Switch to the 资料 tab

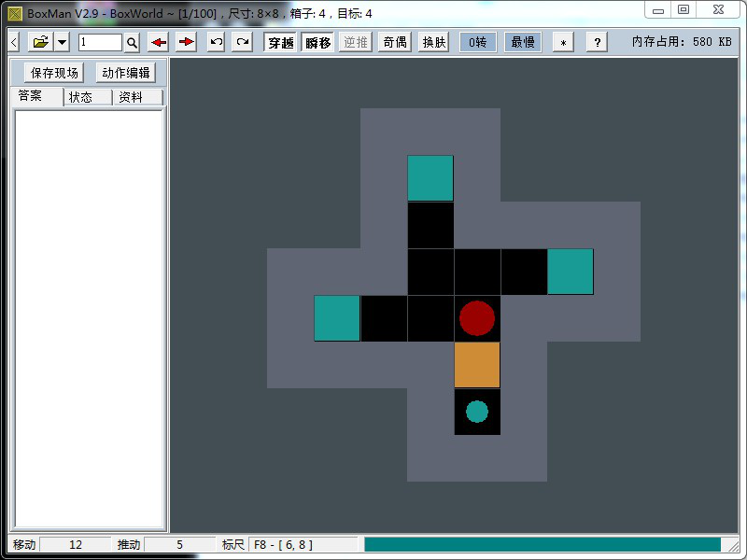pyautogui.click(x=131, y=97)
